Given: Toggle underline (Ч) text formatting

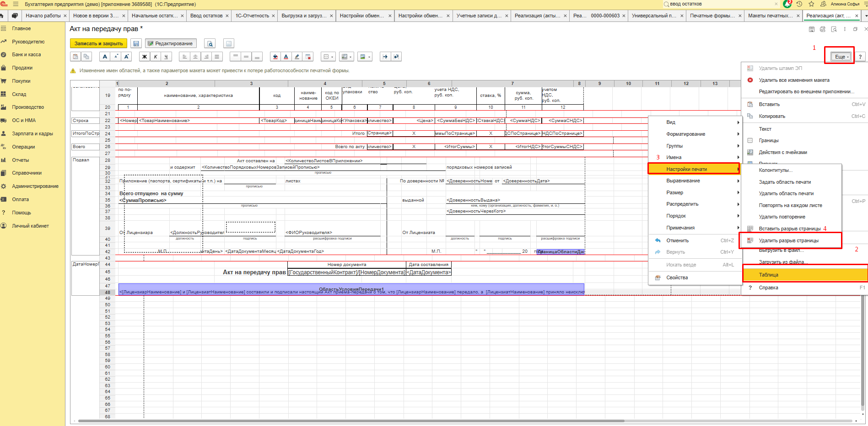Looking at the screenshot, I should pyautogui.click(x=166, y=57).
